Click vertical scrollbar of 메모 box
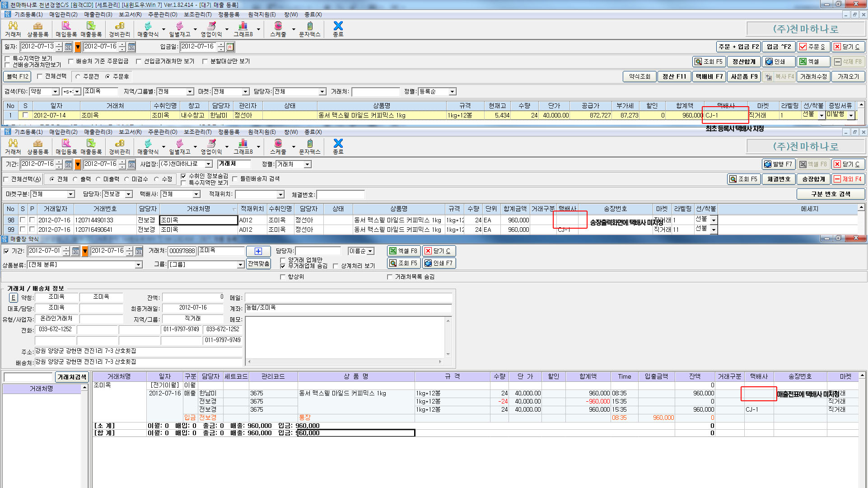 (448, 337)
